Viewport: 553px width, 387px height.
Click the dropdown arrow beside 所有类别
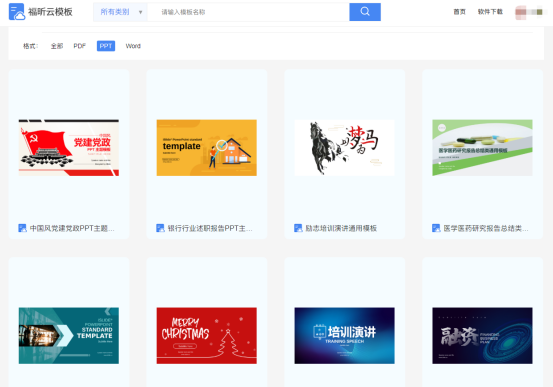pos(140,12)
